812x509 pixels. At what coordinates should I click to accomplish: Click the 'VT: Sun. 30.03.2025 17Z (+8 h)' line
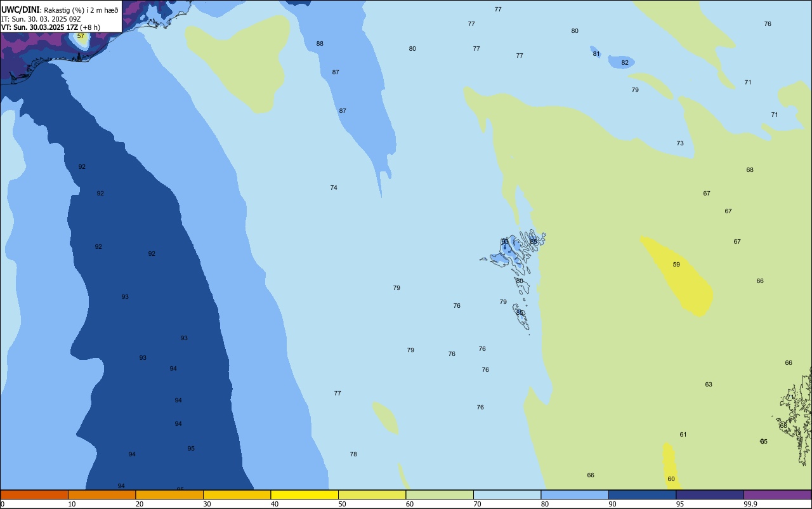pos(51,27)
